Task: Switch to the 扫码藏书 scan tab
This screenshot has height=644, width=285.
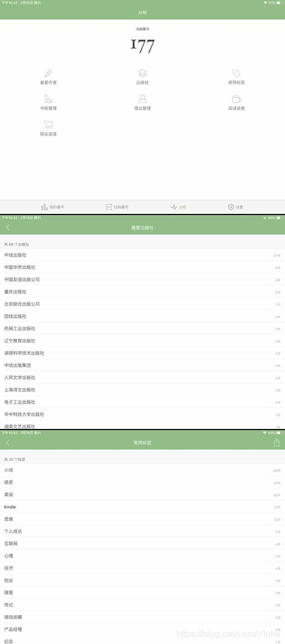Action: [117, 207]
